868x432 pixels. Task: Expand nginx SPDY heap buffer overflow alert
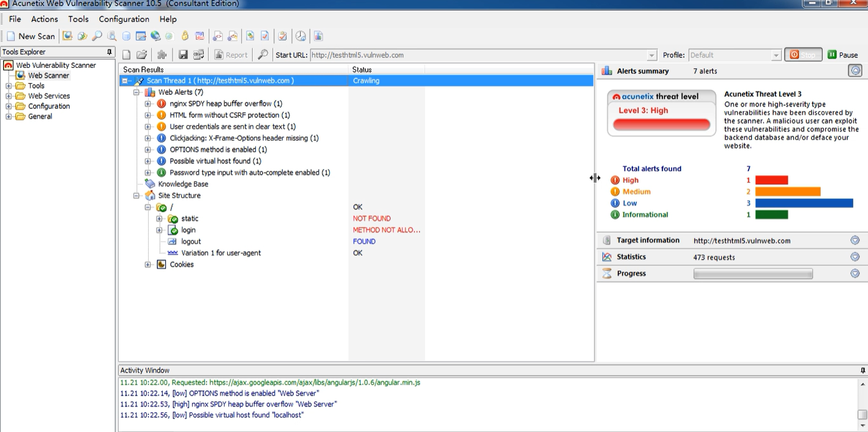point(148,104)
